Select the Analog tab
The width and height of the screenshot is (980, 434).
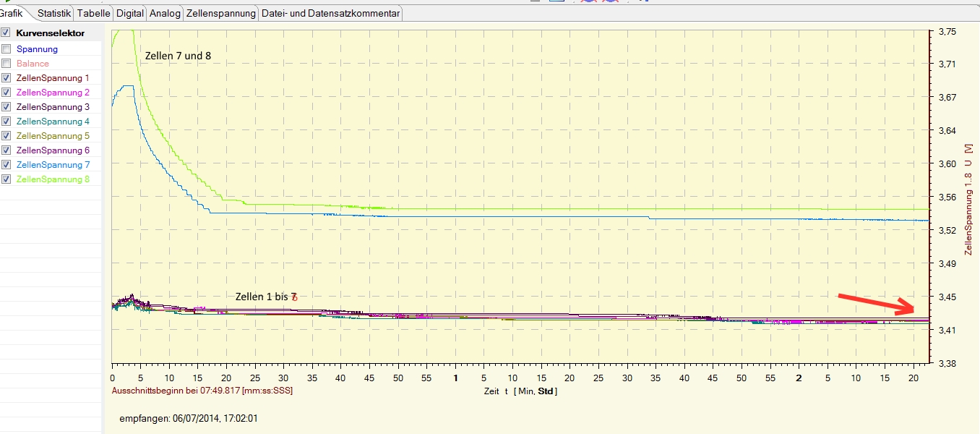click(165, 13)
